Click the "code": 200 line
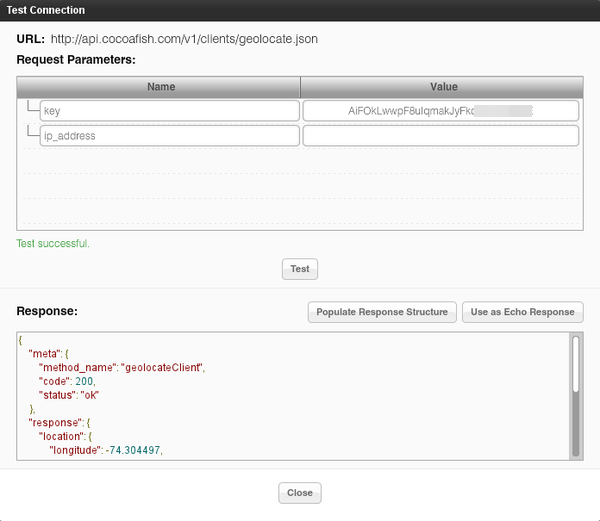 point(67,381)
